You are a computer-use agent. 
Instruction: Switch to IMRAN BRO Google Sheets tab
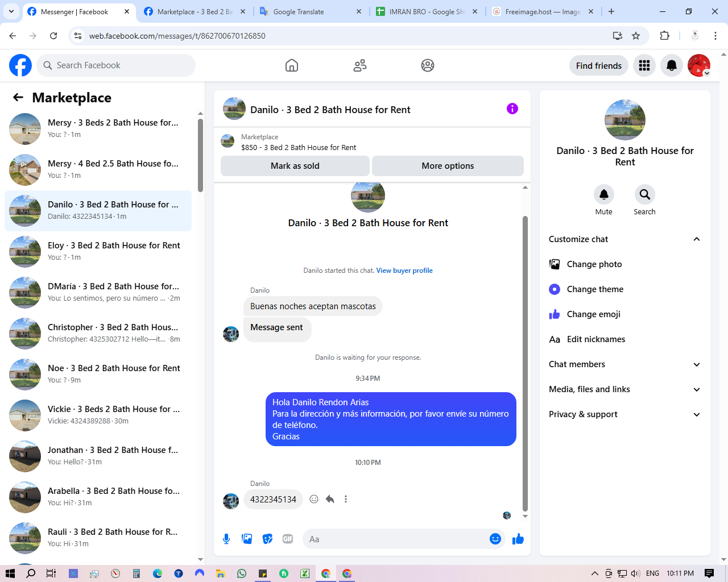427,11
